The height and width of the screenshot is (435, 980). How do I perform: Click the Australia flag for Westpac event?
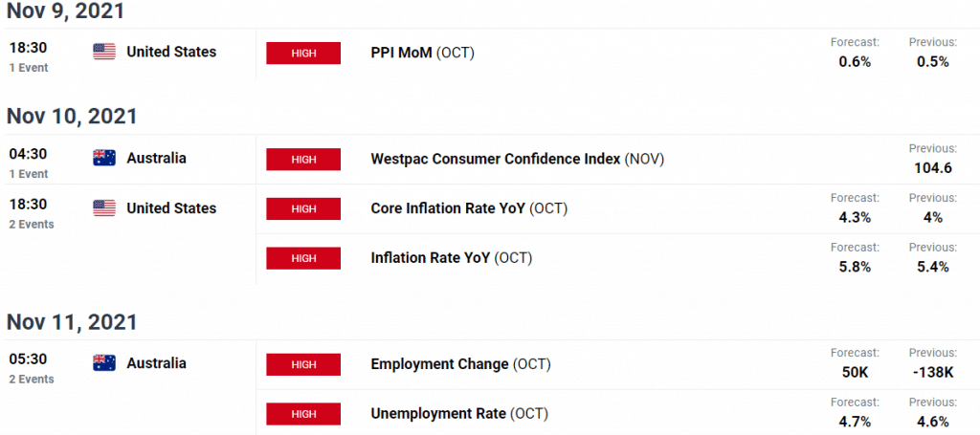[x=104, y=158]
